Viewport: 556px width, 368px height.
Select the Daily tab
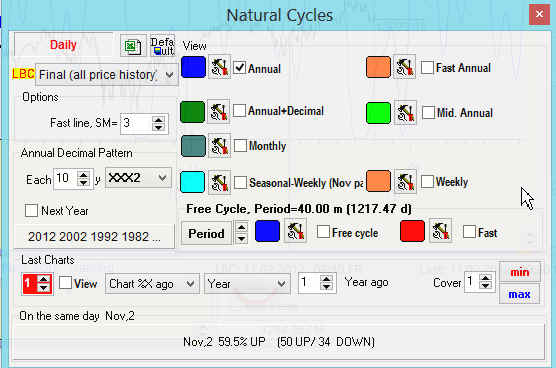[x=63, y=45]
